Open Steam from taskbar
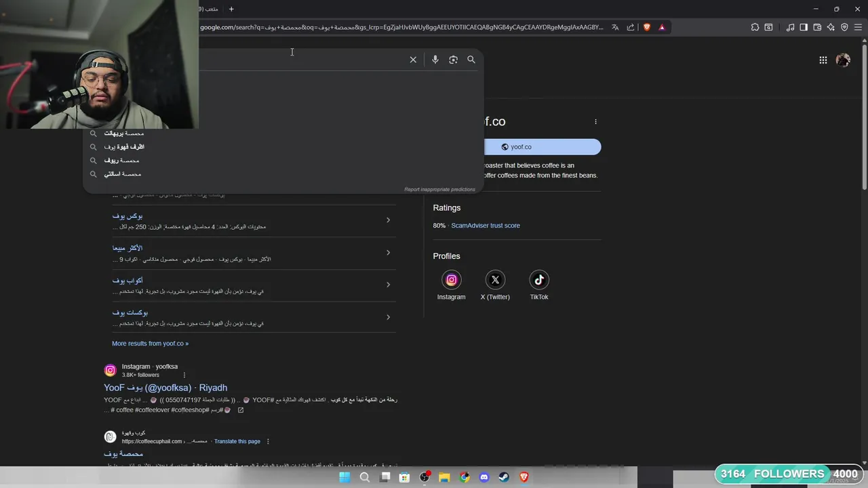The height and width of the screenshot is (488, 868). (504, 477)
